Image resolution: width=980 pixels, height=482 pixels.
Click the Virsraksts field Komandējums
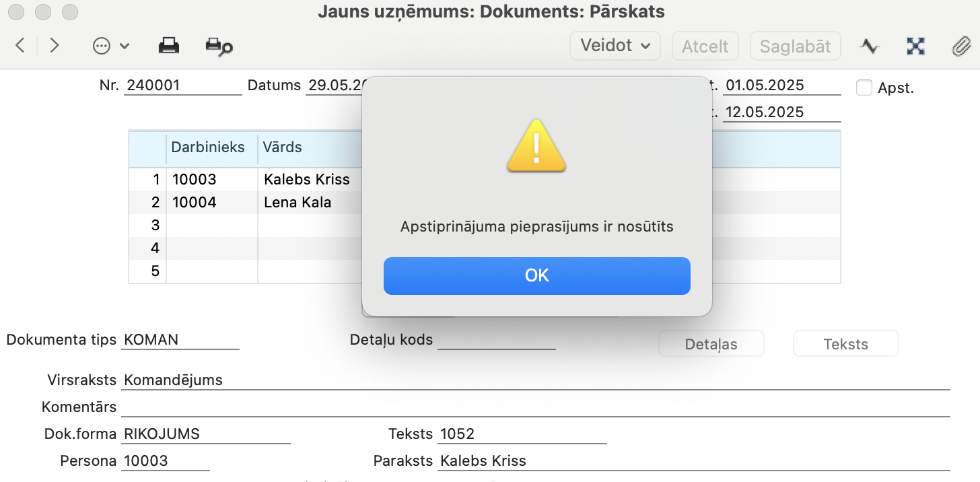click(x=536, y=380)
